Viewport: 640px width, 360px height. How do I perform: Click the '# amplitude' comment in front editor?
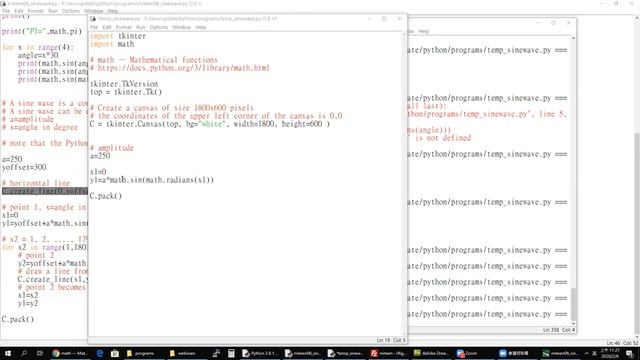coord(112,148)
